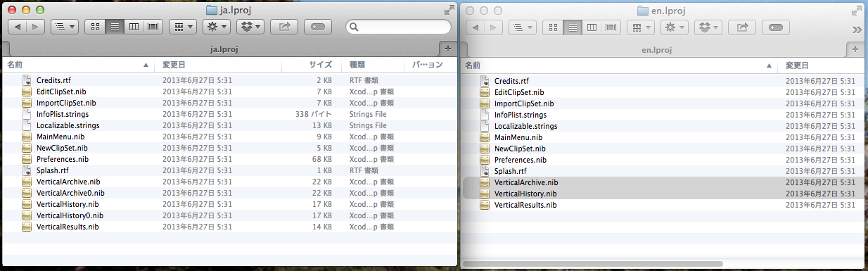This screenshot has height=271, width=868.
Task: Select MainMenu.nib icon in ja.lproj window
Action: 27,137
